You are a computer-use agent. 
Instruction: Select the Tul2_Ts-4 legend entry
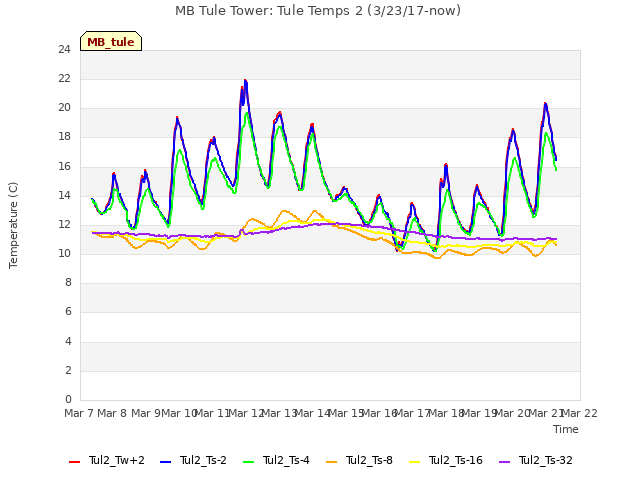276,460
